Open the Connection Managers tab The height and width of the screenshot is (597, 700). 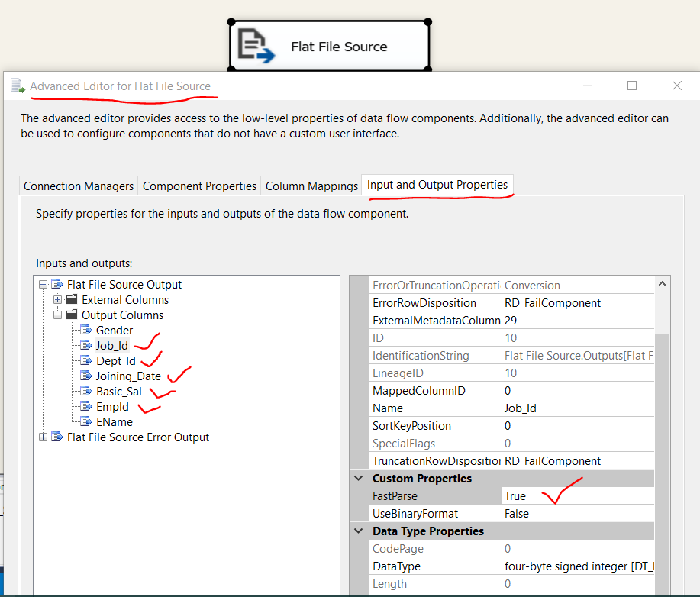tap(78, 185)
